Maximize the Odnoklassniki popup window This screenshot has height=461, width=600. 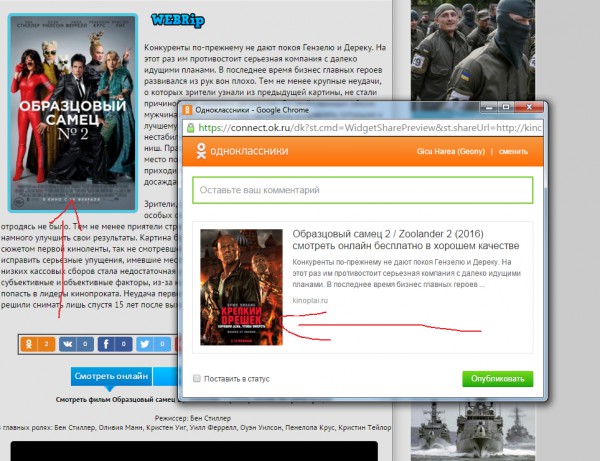[506, 107]
